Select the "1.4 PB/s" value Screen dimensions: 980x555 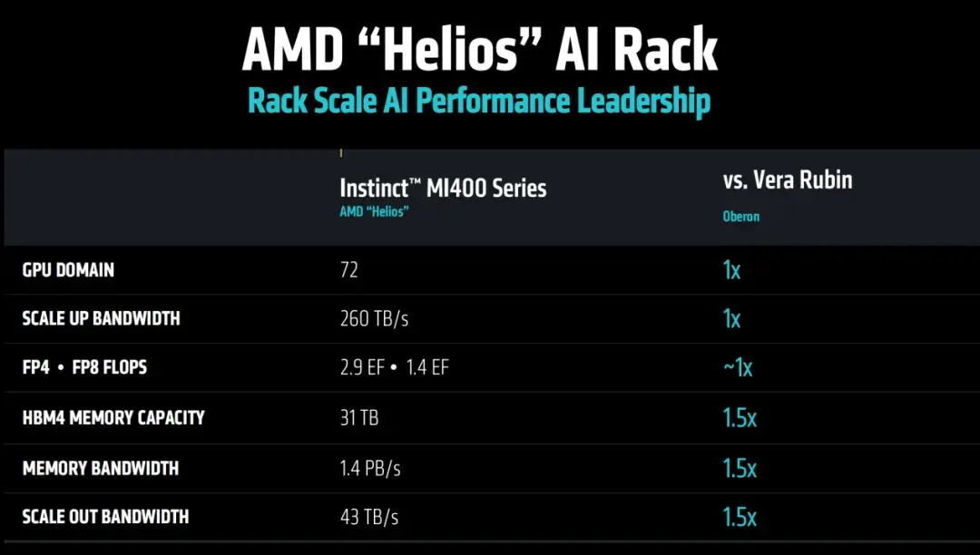tap(370, 468)
